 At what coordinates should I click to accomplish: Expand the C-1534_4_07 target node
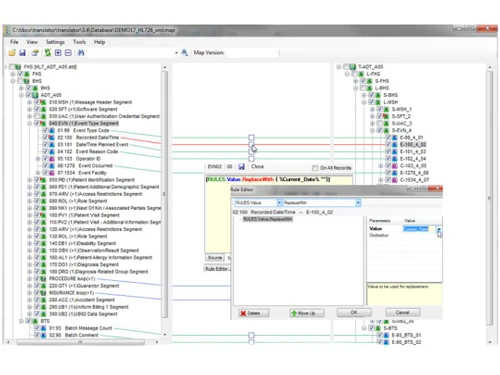[x=380, y=180]
